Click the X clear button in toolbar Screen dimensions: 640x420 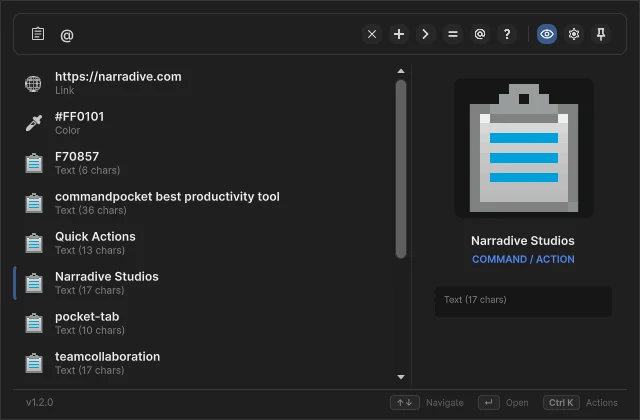[372, 34]
